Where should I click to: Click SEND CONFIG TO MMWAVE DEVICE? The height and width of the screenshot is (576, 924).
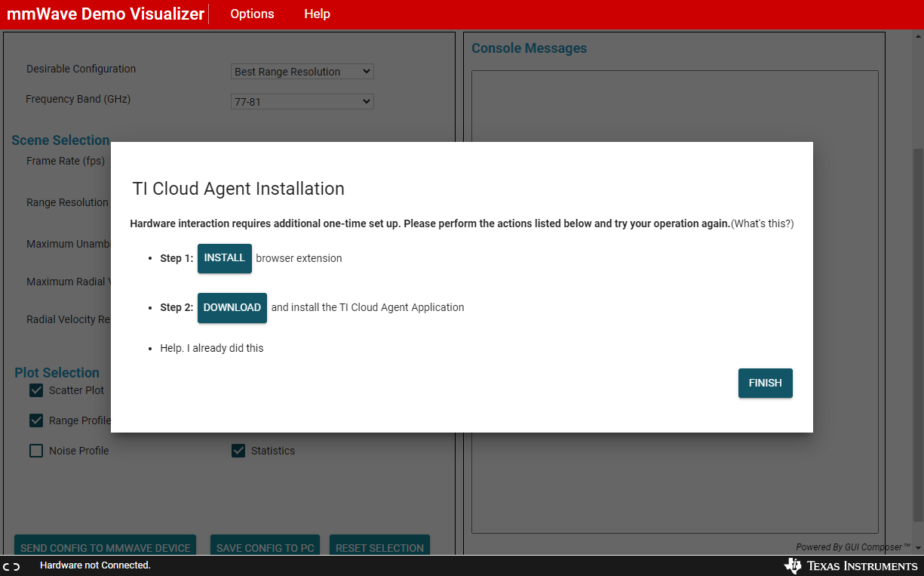click(x=106, y=545)
